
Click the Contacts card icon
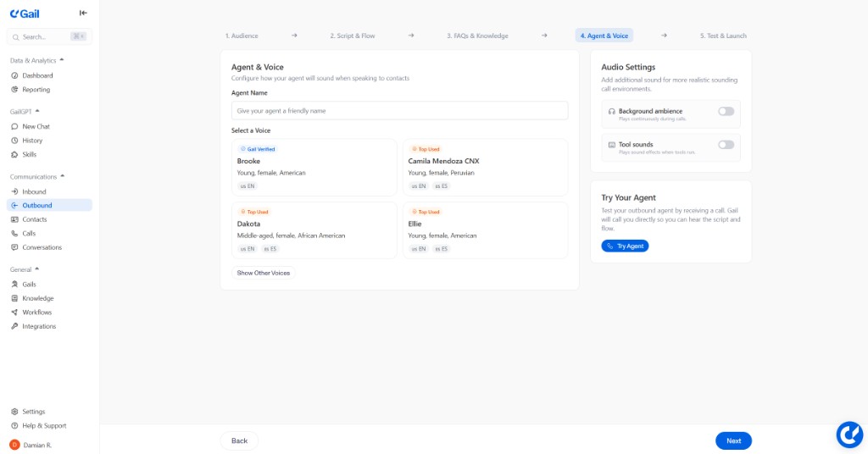point(14,219)
